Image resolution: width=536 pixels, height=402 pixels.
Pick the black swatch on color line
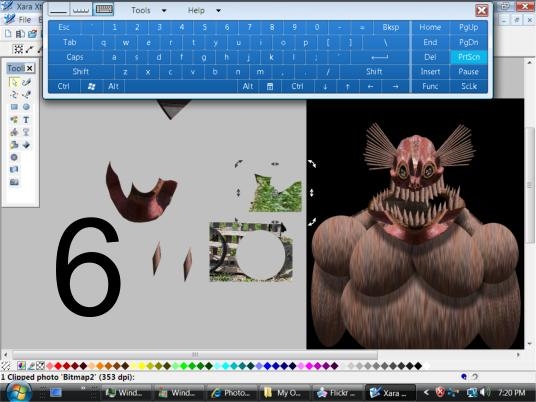(x=418, y=366)
